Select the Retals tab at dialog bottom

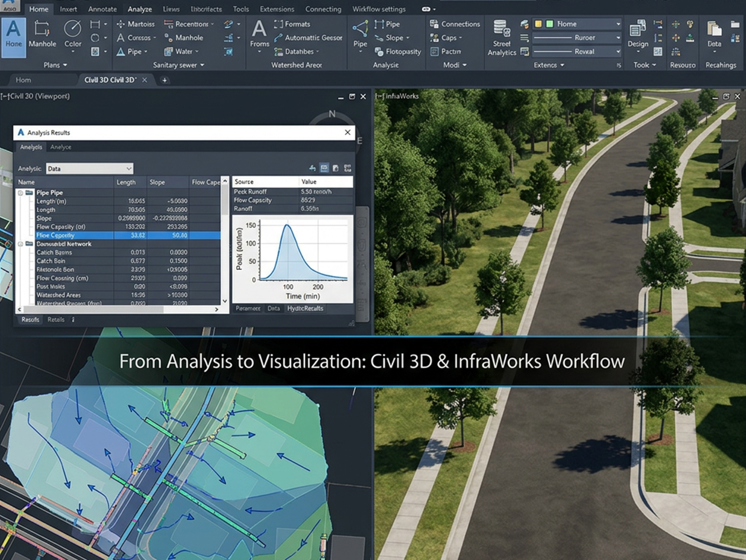pyautogui.click(x=56, y=320)
